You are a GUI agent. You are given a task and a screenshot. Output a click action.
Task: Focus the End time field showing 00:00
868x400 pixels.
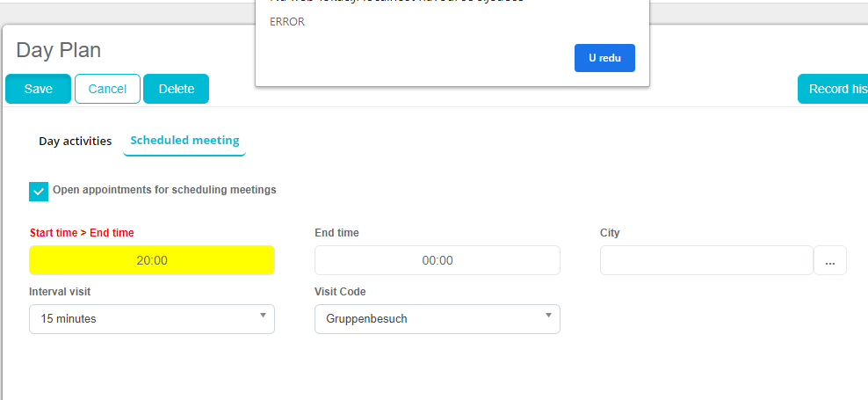(x=437, y=260)
